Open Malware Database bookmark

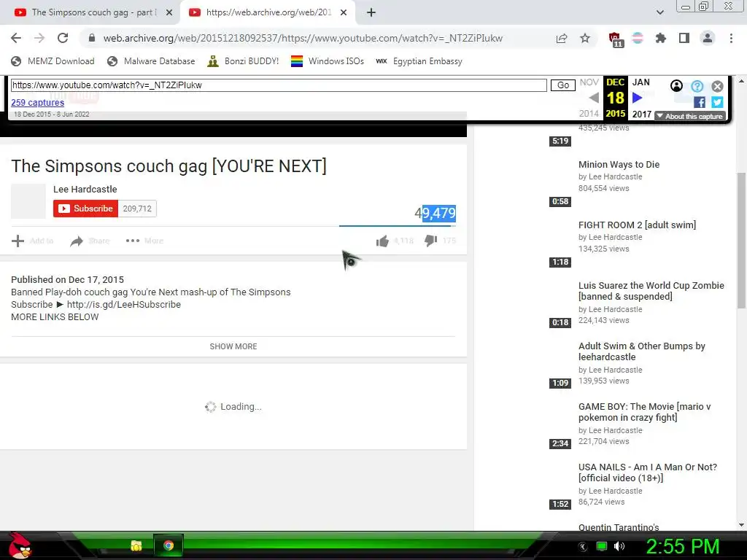pyautogui.click(x=151, y=61)
